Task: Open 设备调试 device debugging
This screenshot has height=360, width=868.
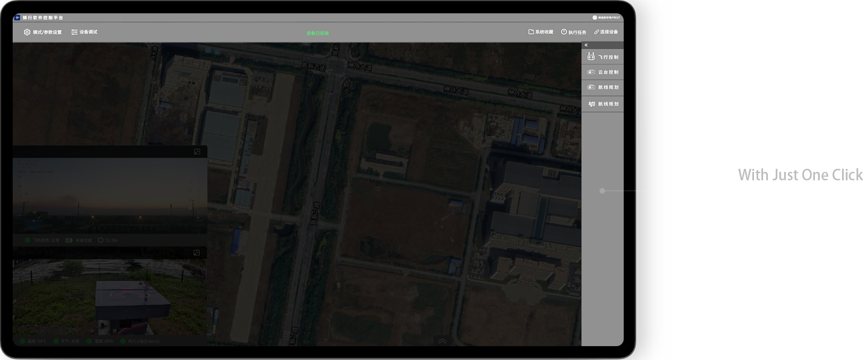Action: pyautogui.click(x=84, y=32)
